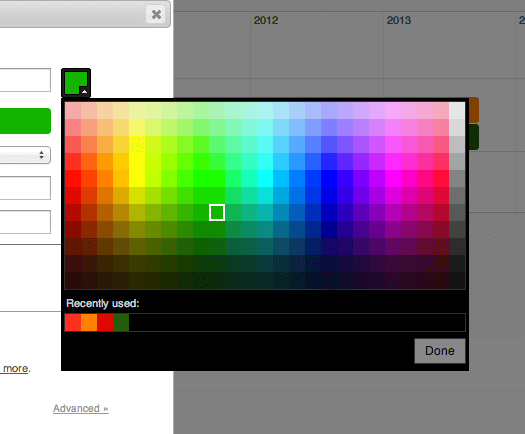Click the bright green bar in the dialog
This screenshot has width=525, height=434.
pos(25,121)
